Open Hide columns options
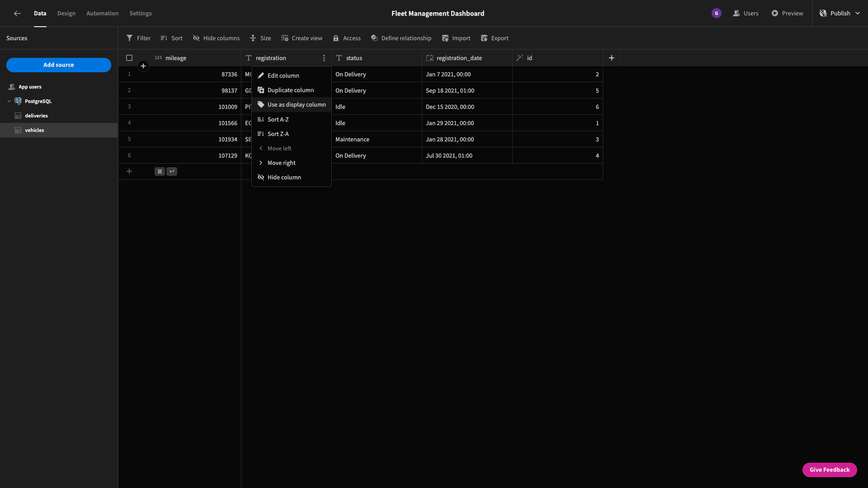 (216, 38)
